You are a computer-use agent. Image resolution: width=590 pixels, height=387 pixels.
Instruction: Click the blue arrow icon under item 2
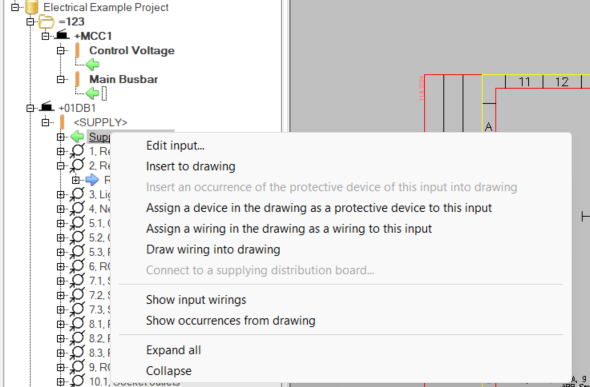92,180
